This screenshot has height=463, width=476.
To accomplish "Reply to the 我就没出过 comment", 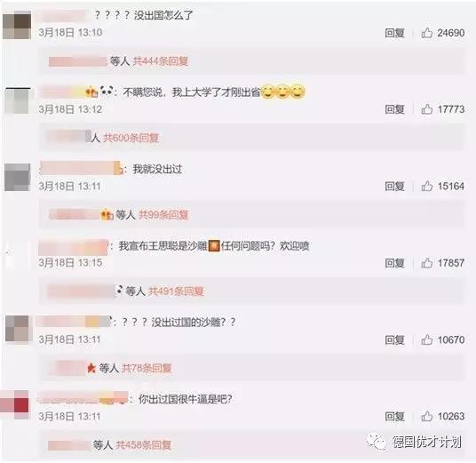I will tap(394, 187).
